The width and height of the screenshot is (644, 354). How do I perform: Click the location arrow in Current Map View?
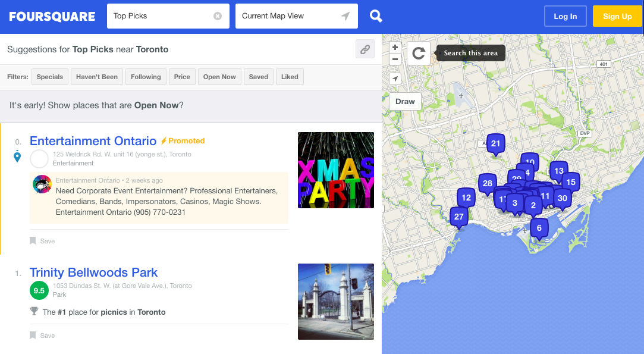tap(345, 16)
